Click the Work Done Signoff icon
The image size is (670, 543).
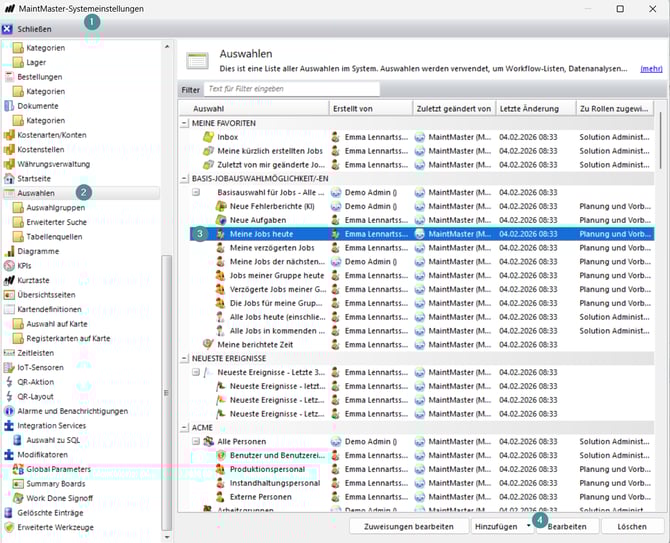pos(18,498)
